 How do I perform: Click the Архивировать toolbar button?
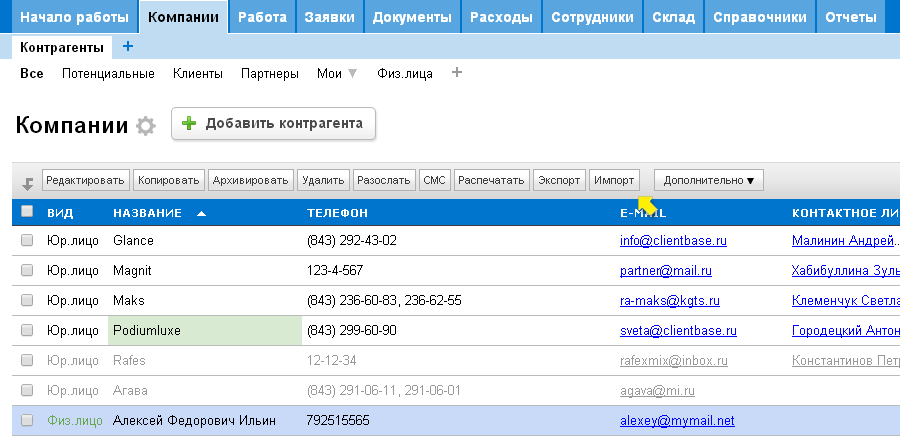click(x=250, y=180)
